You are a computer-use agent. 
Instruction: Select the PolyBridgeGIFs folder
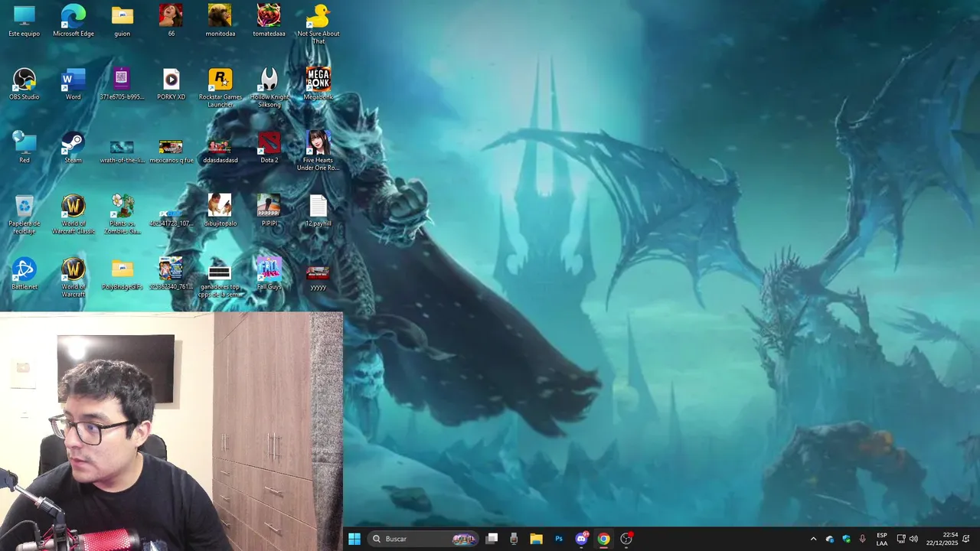click(x=122, y=274)
